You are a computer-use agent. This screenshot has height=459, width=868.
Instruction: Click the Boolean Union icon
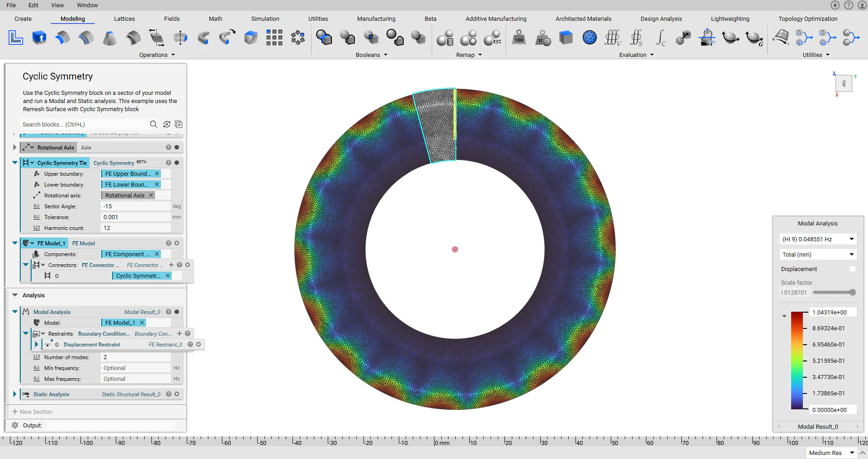(x=324, y=37)
